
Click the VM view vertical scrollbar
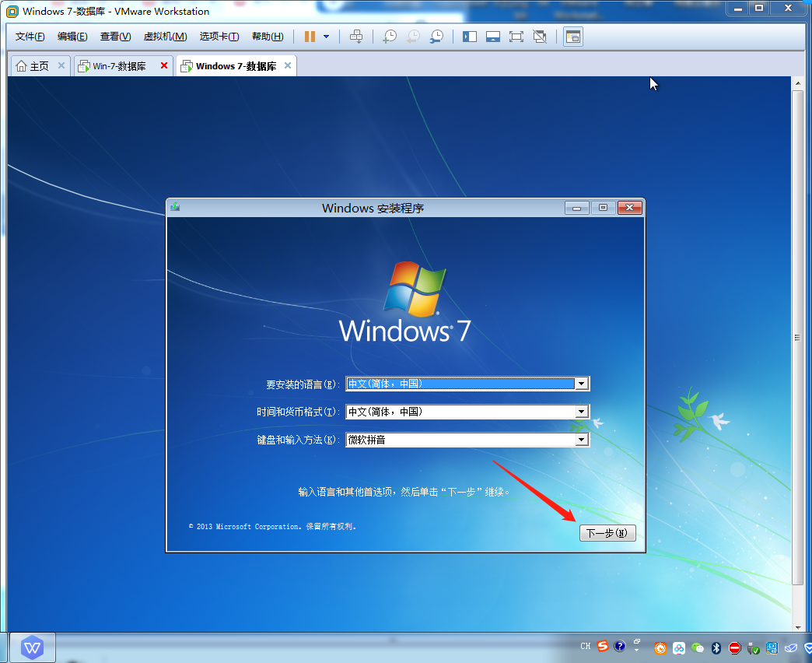coord(796,338)
